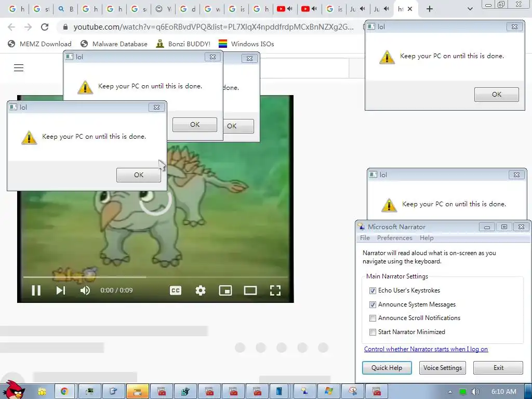This screenshot has width=532, height=399.
Task: Click Exit in Microsoft Narrator
Action: coord(498,368)
